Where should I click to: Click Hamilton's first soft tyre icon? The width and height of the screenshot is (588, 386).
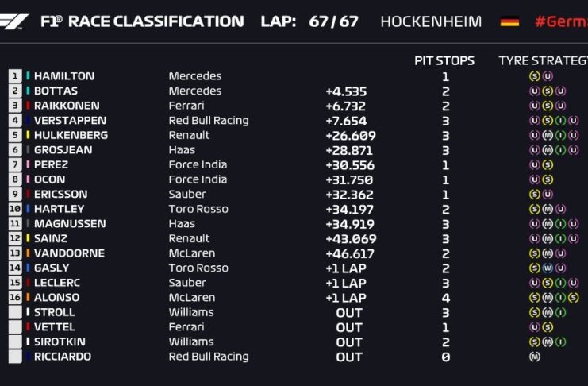(x=534, y=77)
